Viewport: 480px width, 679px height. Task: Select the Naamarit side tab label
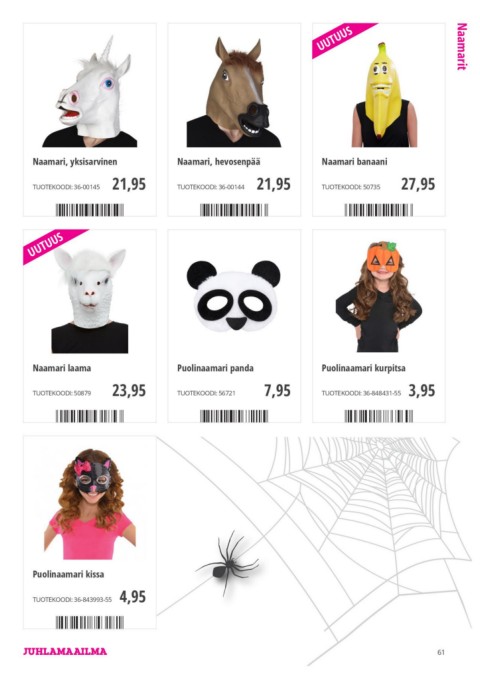(x=462, y=47)
